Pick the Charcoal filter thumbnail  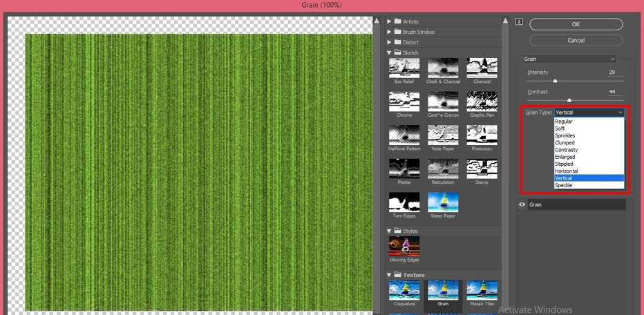coord(482,68)
